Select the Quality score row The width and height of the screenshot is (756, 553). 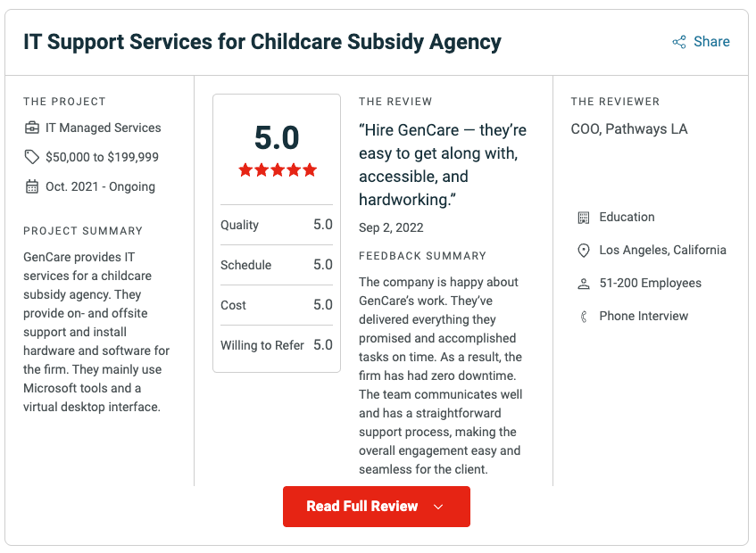click(x=277, y=225)
